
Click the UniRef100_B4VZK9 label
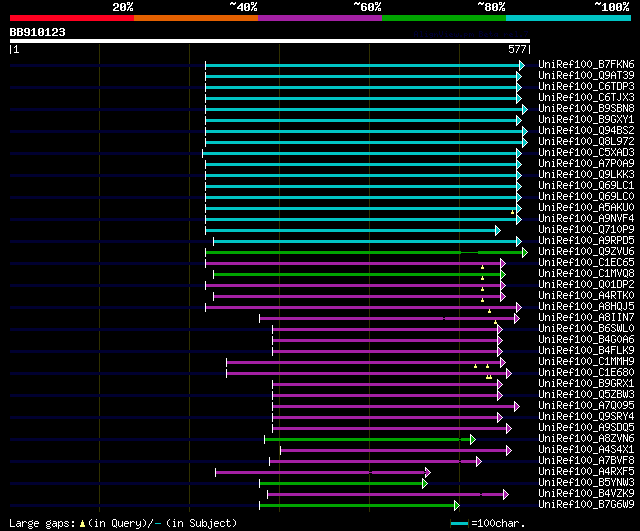586,494
